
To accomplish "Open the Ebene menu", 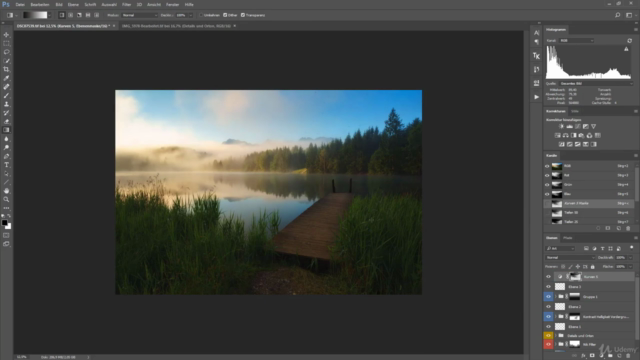I will coord(73,4).
